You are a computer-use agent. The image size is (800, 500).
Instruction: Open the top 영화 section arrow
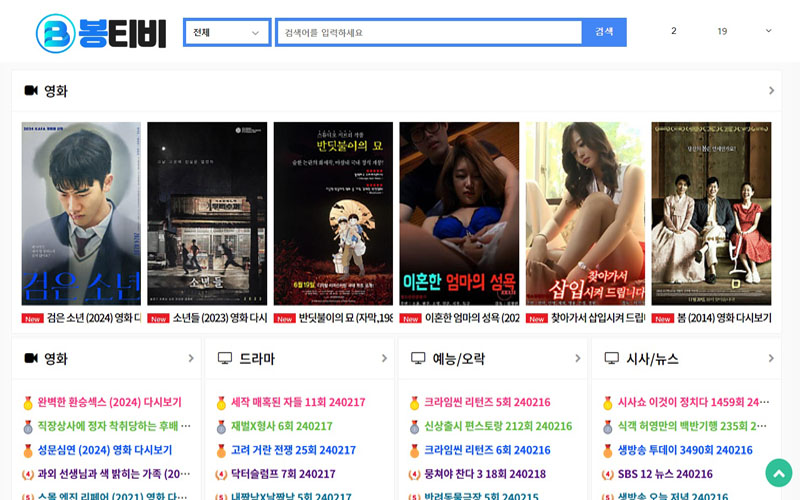point(771,90)
